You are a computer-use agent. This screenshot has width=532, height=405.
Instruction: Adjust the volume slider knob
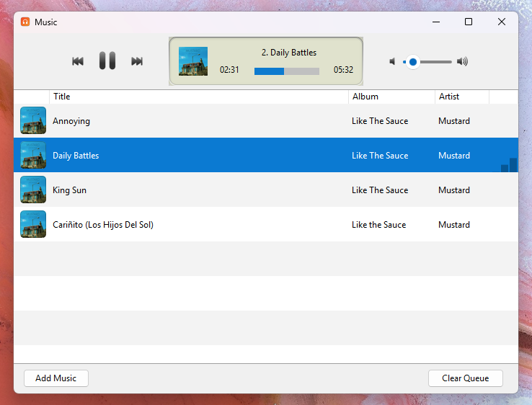(x=413, y=62)
